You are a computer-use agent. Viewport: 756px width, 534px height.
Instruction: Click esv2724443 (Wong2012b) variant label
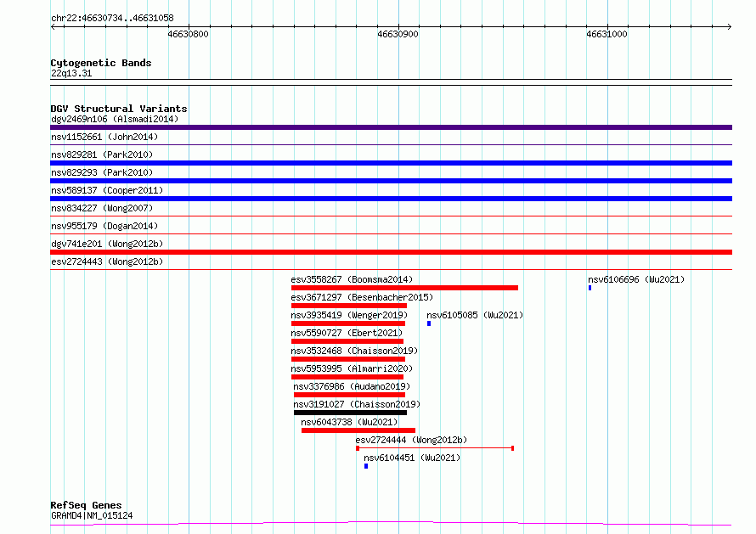(107, 261)
